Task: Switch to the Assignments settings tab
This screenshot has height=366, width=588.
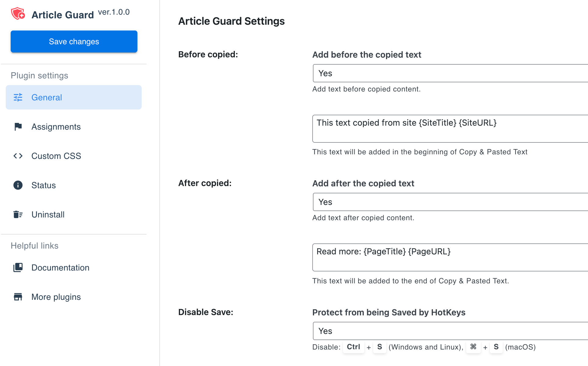Action: pyautogui.click(x=56, y=127)
